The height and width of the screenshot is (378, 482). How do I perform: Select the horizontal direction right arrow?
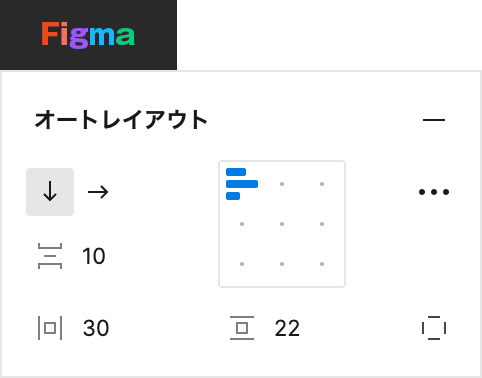point(98,192)
